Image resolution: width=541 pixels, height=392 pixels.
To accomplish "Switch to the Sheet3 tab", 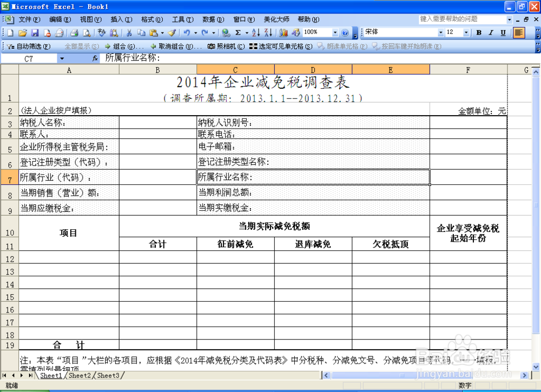I will (108, 375).
